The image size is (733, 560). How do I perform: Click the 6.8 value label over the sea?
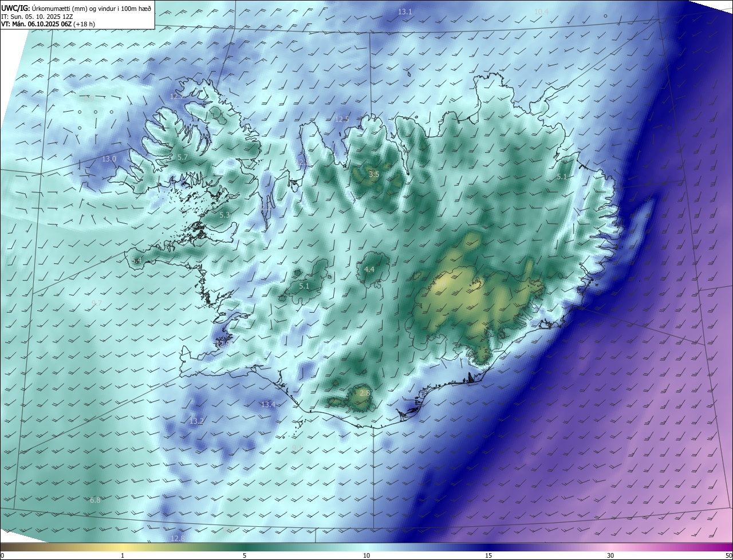pyautogui.click(x=95, y=500)
